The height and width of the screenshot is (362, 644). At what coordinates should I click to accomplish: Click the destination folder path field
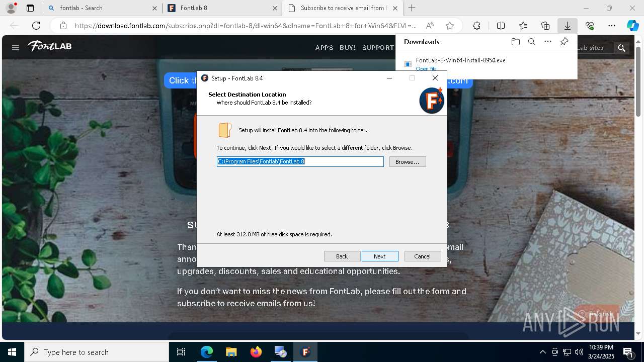click(x=300, y=161)
